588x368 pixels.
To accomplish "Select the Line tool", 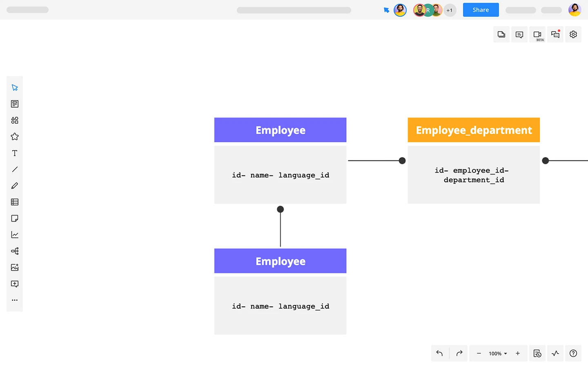I will tap(15, 169).
